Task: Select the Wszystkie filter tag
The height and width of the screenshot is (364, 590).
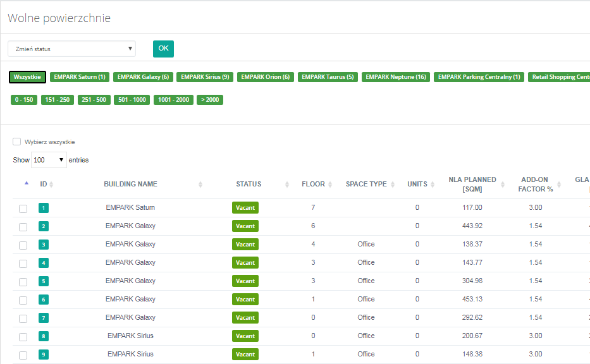Action: pos(27,77)
